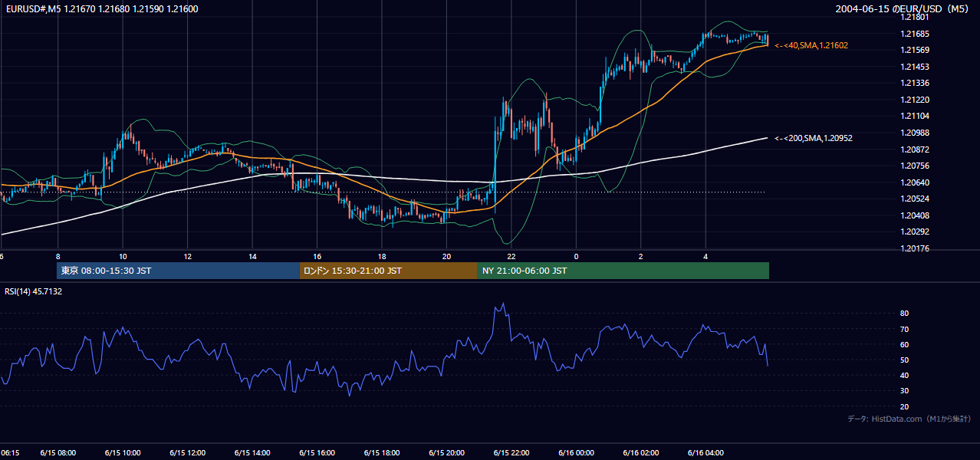Click the 6/15 20:00 time axis label
The height and width of the screenshot is (460, 980).
click(447, 453)
